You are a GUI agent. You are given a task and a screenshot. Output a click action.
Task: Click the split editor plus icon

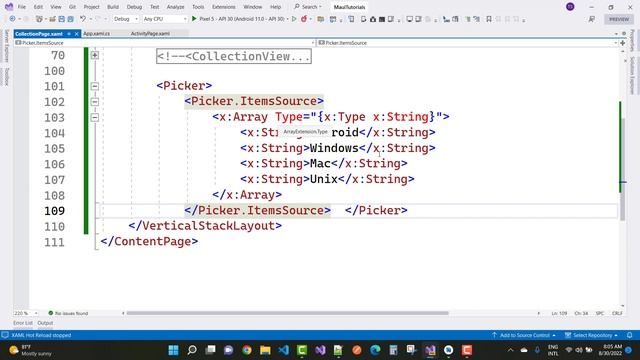coord(622,42)
